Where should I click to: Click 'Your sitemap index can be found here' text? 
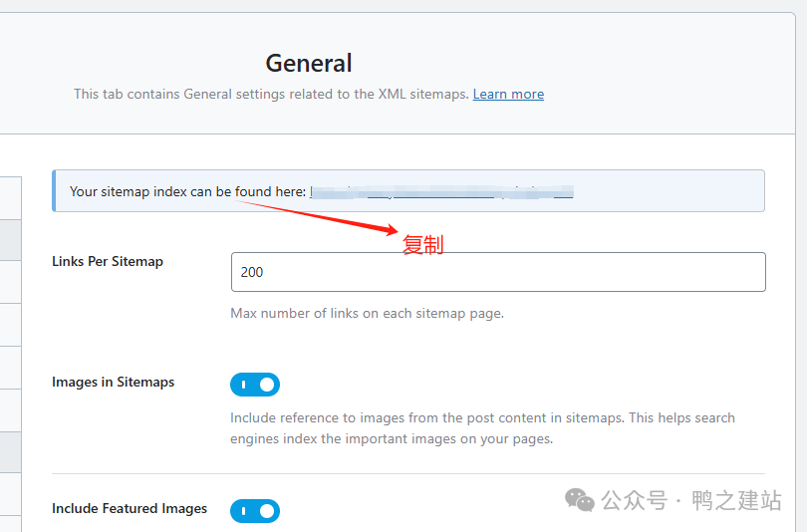(186, 191)
